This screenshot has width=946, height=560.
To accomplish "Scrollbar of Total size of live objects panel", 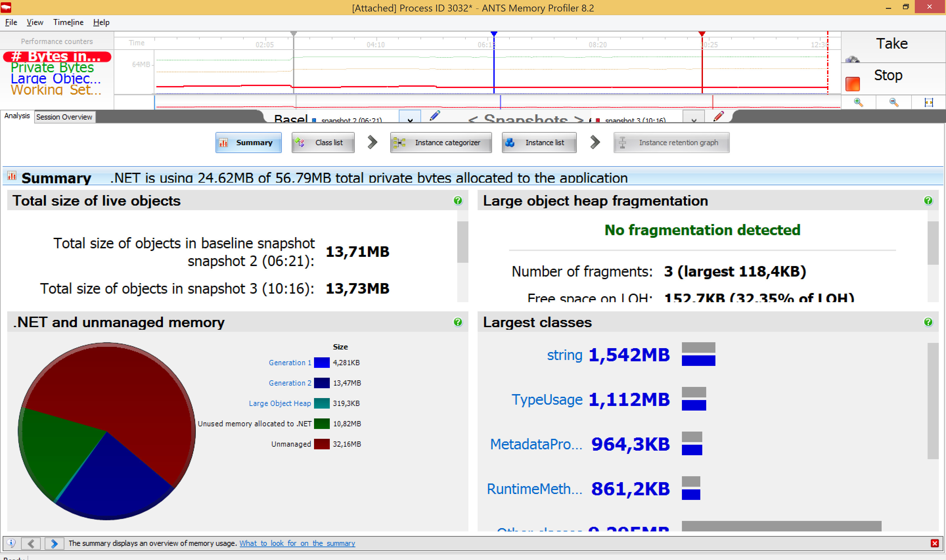I will pos(462,242).
